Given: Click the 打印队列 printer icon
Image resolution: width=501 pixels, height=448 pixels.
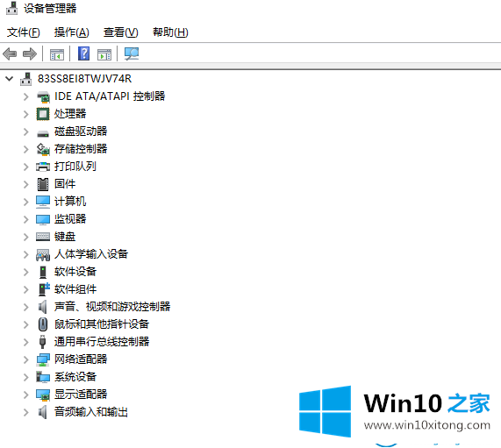Looking at the screenshot, I should click(43, 167).
